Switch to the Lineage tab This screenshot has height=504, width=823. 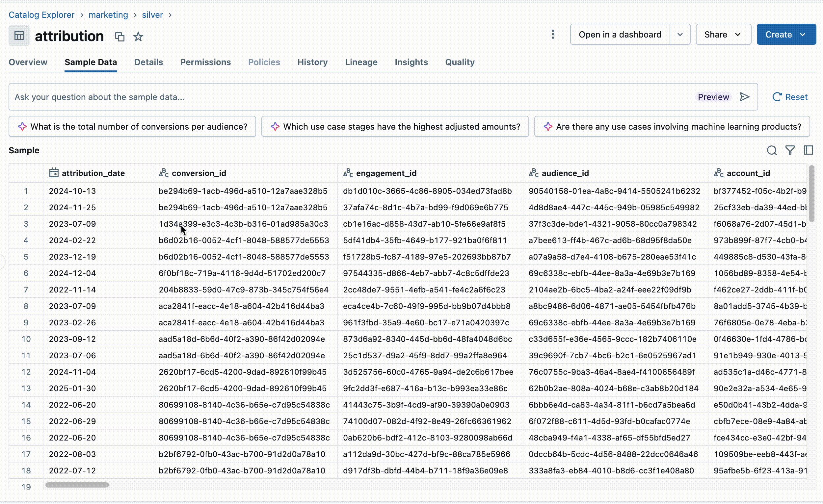click(361, 62)
